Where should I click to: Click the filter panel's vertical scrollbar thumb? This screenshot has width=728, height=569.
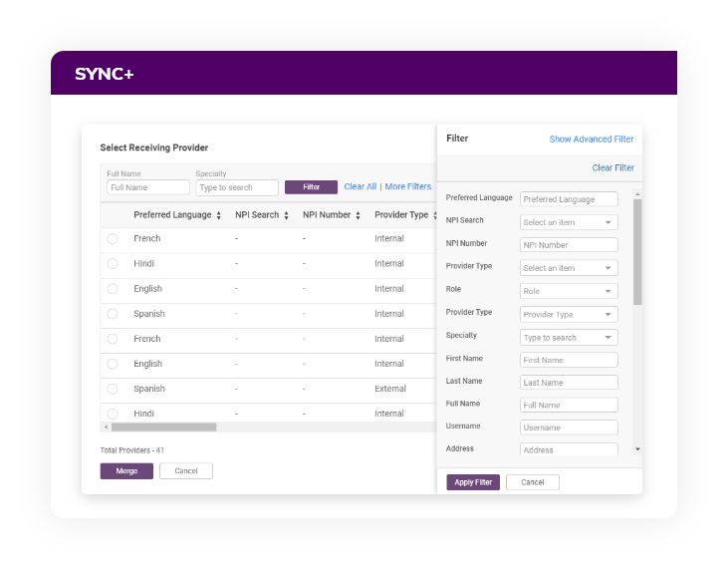[x=637, y=251]
